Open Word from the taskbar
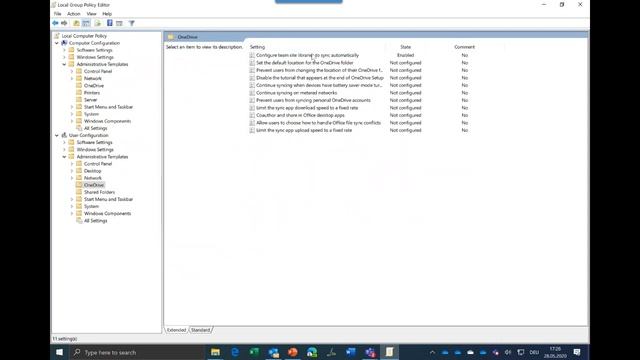 351,352
